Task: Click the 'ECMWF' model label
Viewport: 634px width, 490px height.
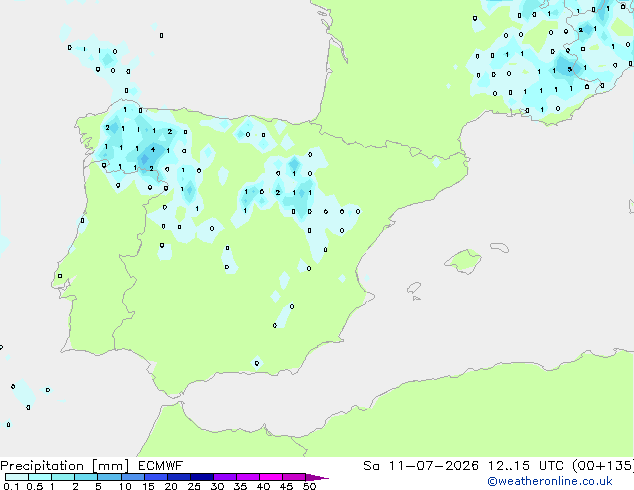Action: tap(161, 466)
